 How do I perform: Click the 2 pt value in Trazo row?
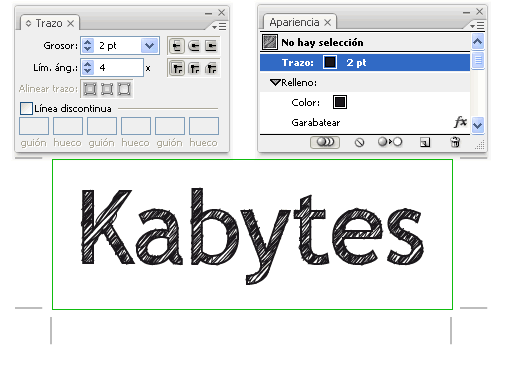[356, 63]
